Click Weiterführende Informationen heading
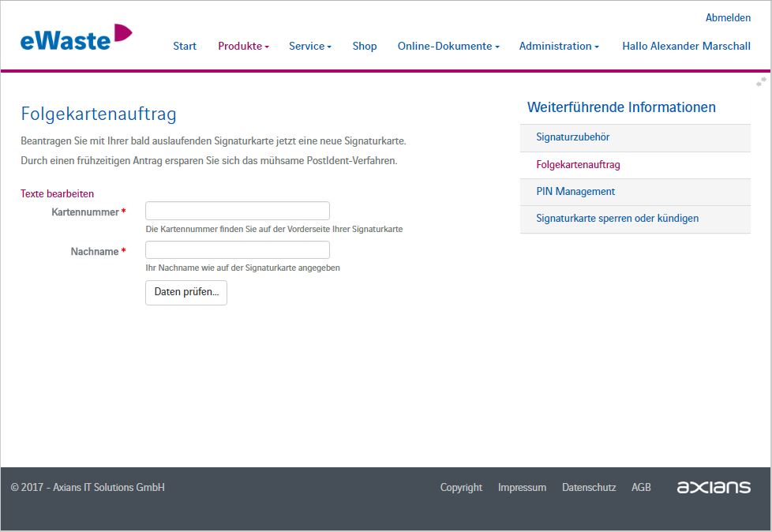The height and width of the screenshot is (532, 772). click(x=621, y=107)
